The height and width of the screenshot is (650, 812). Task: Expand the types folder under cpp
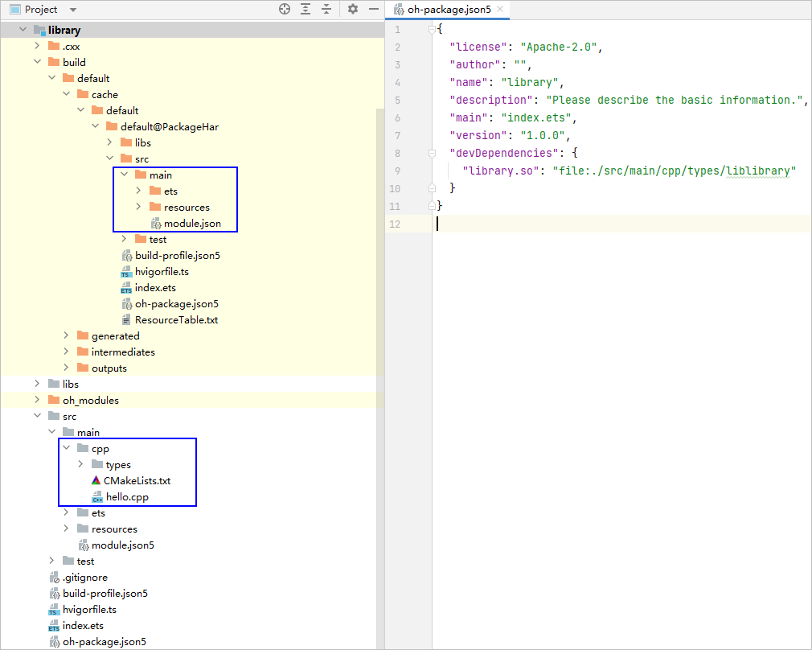pyautogui.click(x=80, y=464)
